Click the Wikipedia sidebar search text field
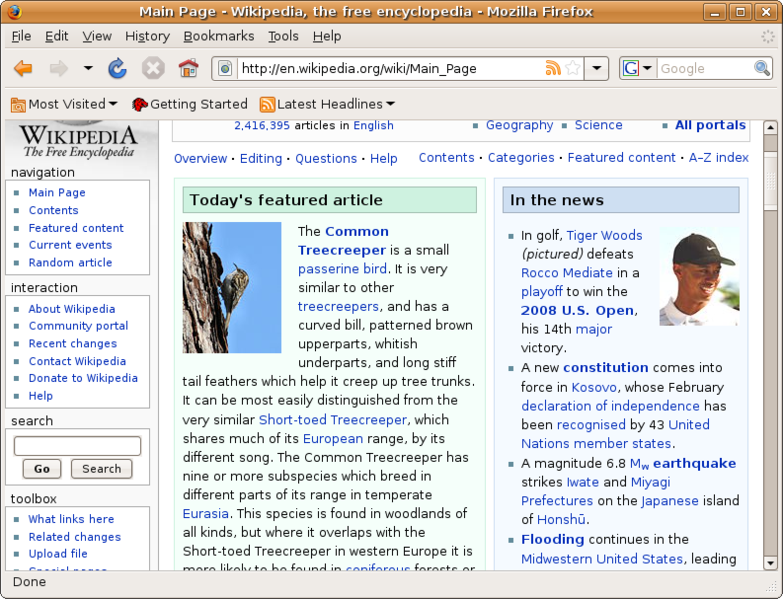Image resolution: width=783 pixels, height=599 pixels. 77,446
